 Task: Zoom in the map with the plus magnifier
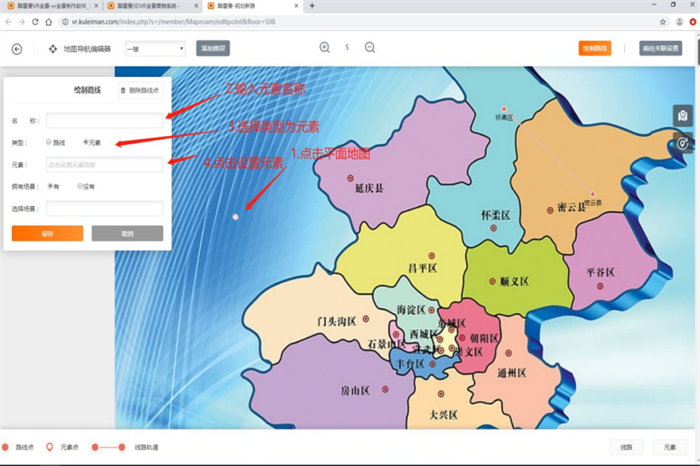(x=325, y=47)
